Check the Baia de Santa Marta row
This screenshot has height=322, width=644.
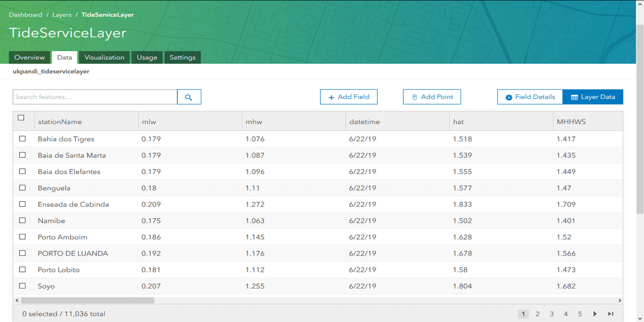(22, 155)
